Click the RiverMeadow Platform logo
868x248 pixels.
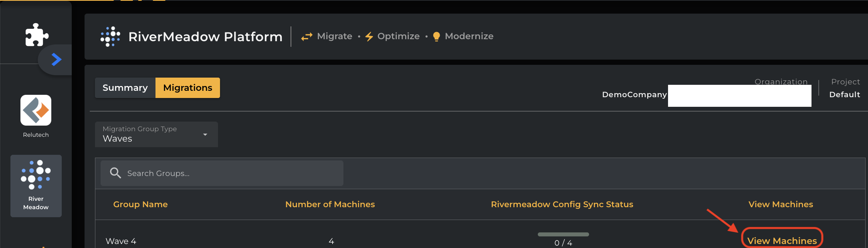(x=110, y=36)
